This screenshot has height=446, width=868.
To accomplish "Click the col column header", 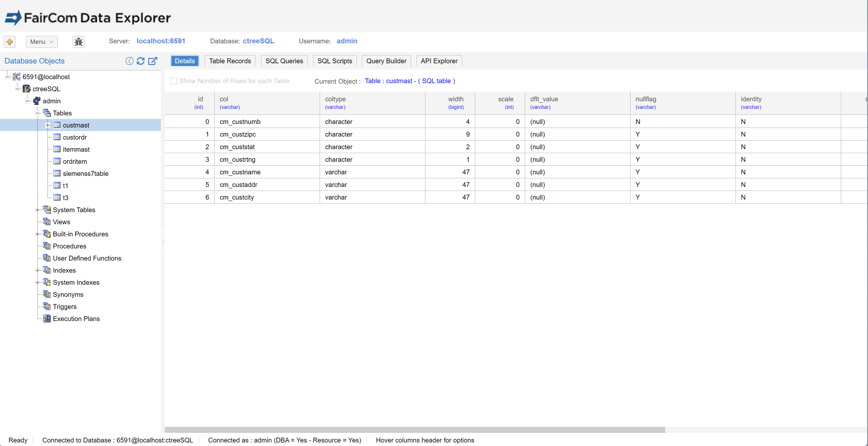I will 267,103.
